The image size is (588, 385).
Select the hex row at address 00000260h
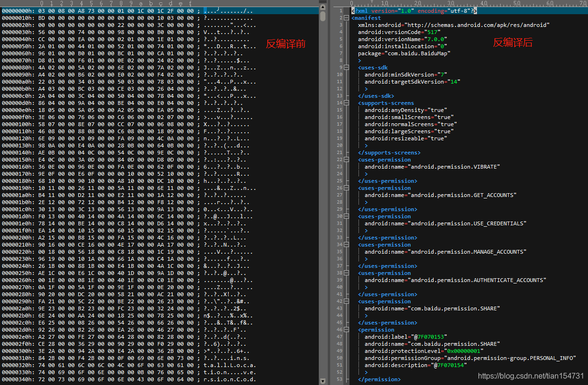pos(130,280)
